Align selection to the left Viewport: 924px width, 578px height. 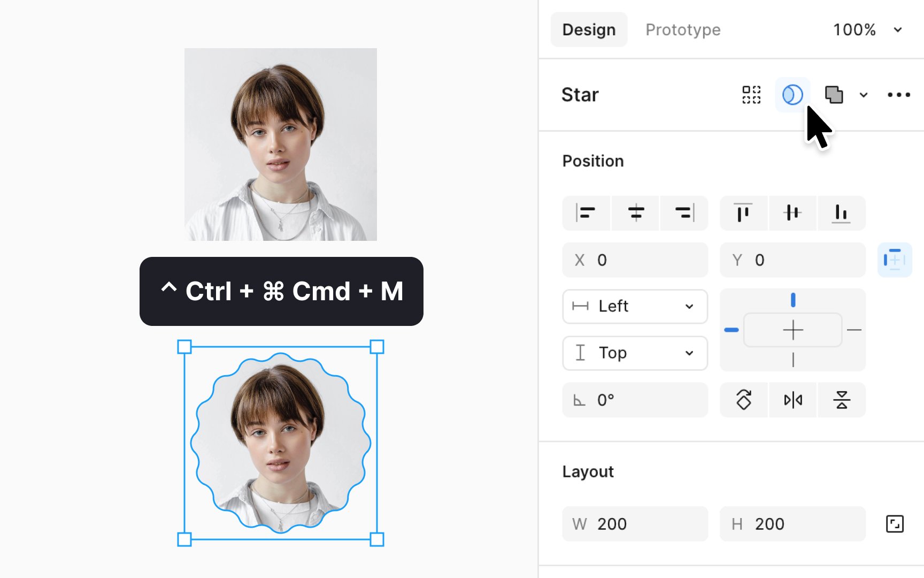(x=586, y=213)
